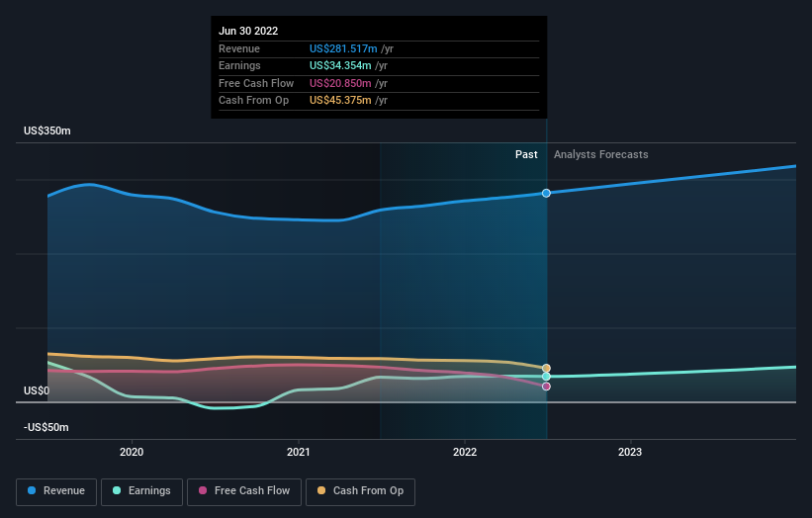Click the 2021 x-axis label
This screenshot has height=518, width=812.
[x=299, y=452]
